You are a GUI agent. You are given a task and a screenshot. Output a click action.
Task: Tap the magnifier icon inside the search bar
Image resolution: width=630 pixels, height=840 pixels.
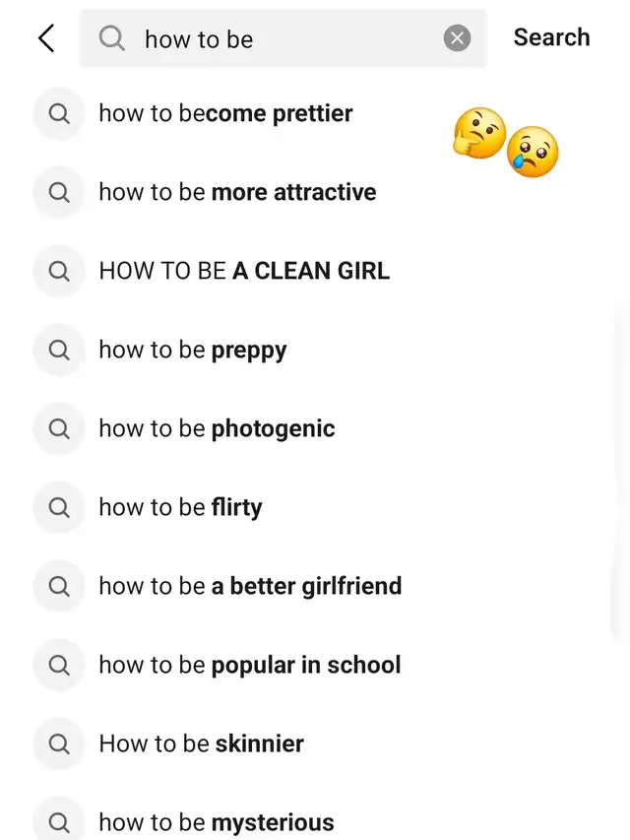[x=112, y=38]
